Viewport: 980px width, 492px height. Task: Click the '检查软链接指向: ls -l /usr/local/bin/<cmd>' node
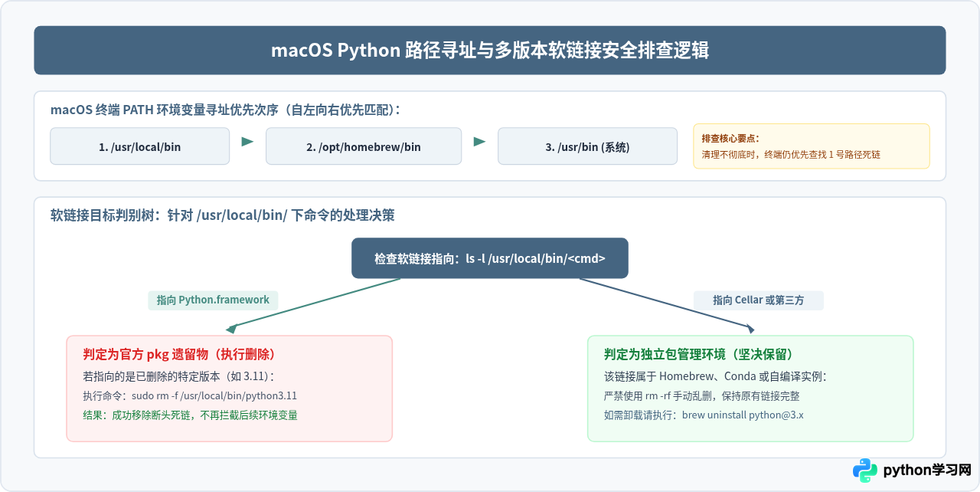coord(490,258)
